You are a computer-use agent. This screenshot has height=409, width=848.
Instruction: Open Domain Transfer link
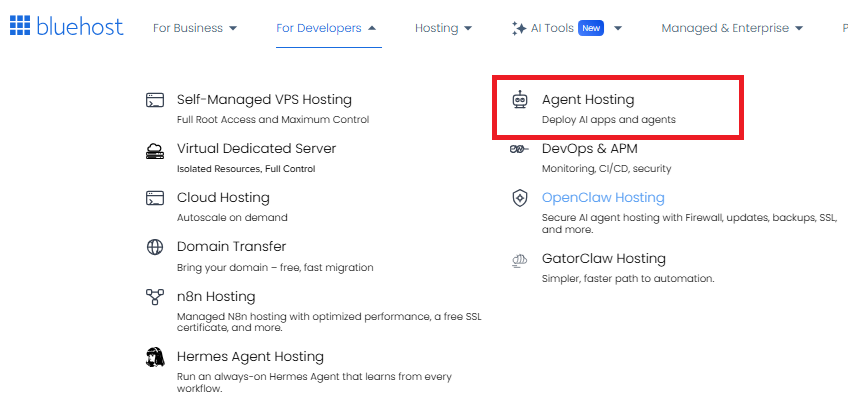[x=231, y=247]
